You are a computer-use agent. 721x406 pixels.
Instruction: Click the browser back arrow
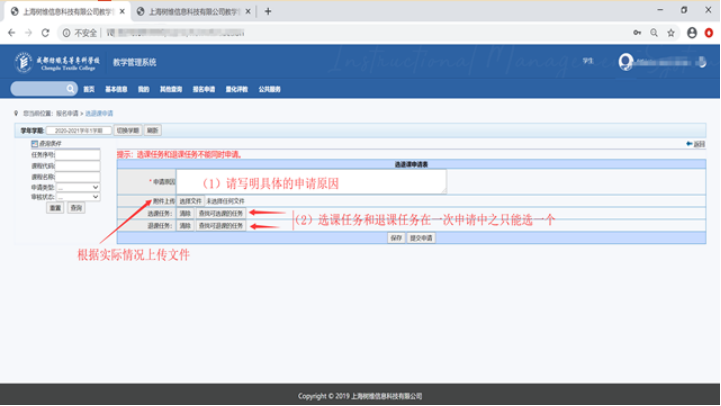(11, 32)
